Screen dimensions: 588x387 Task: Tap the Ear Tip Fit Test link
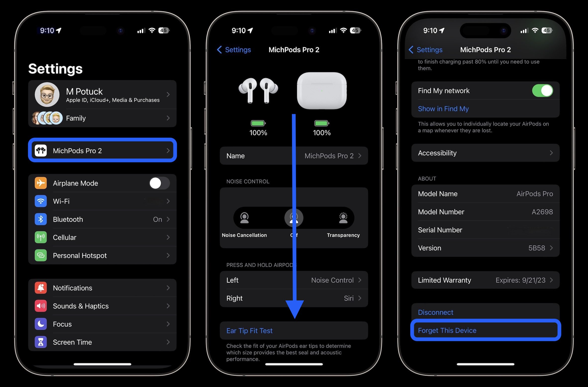click(x=249, y=331)
